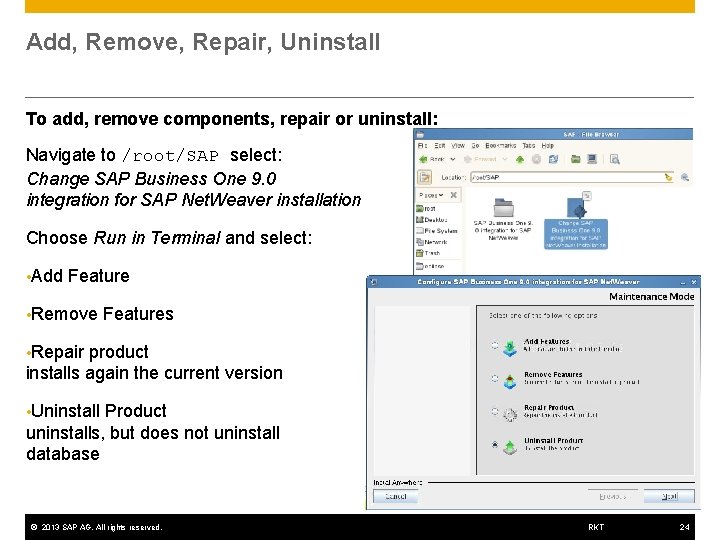Select the Uninstall Product radio button
Image resolution: width=720 pixels, height=540 pixels.
click(x=495, y=444)
